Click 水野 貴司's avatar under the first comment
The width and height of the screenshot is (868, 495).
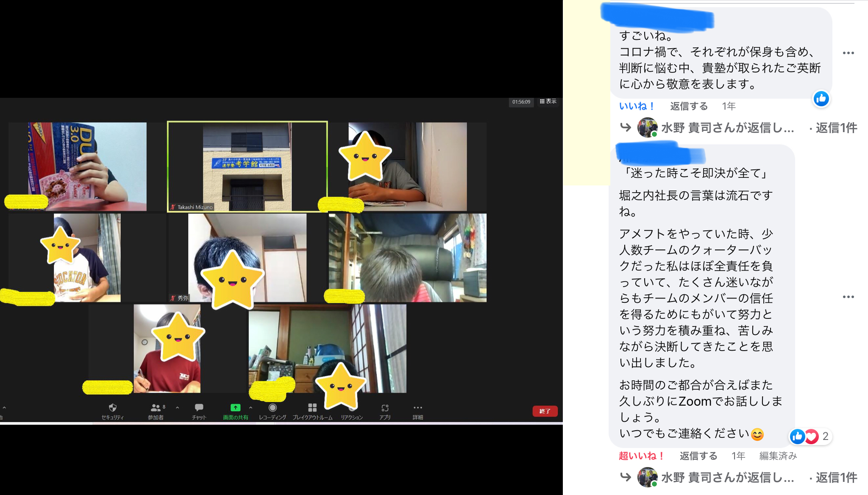click(647, 127)
